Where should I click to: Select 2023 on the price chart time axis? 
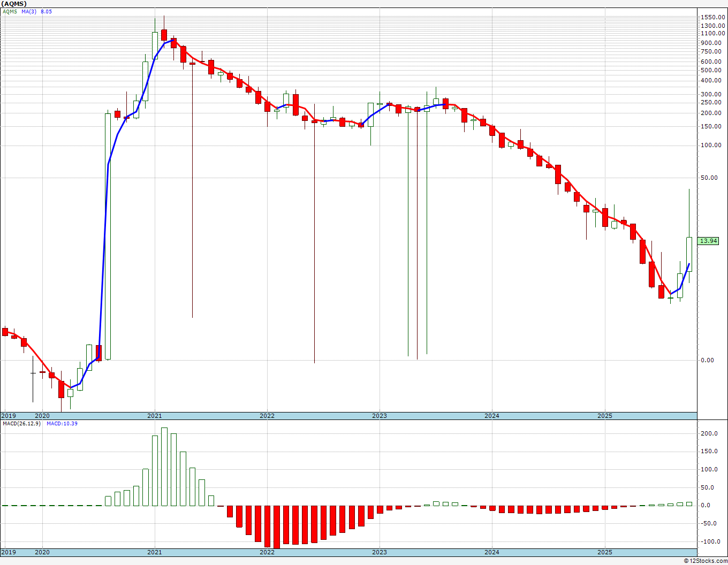click(379, 416)
